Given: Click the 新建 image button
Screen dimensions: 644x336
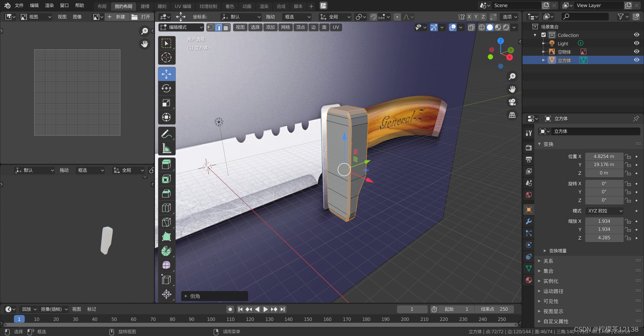Looking at the screenshot, I should pyautogui.click(x=116, y=17).
